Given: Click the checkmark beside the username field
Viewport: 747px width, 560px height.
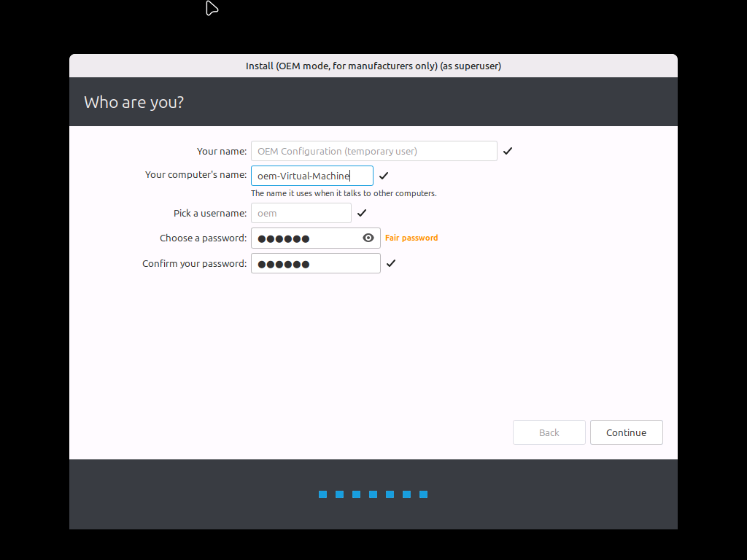Looking at the screenshot, I should click(x=362, y=213).
